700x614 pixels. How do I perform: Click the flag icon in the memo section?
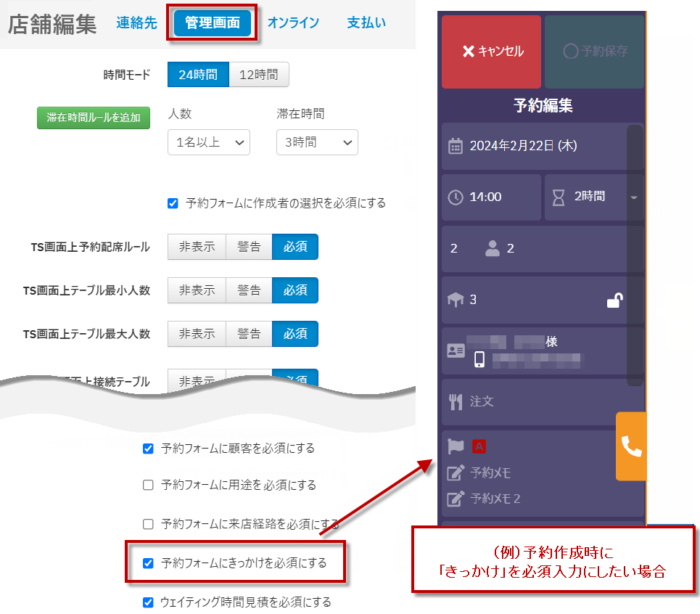point(456,446)
